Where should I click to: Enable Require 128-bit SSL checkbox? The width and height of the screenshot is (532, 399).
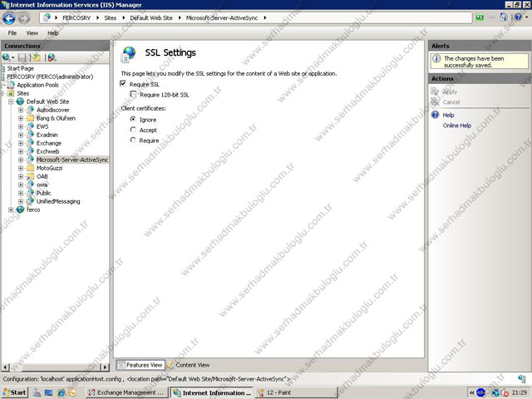133,94
